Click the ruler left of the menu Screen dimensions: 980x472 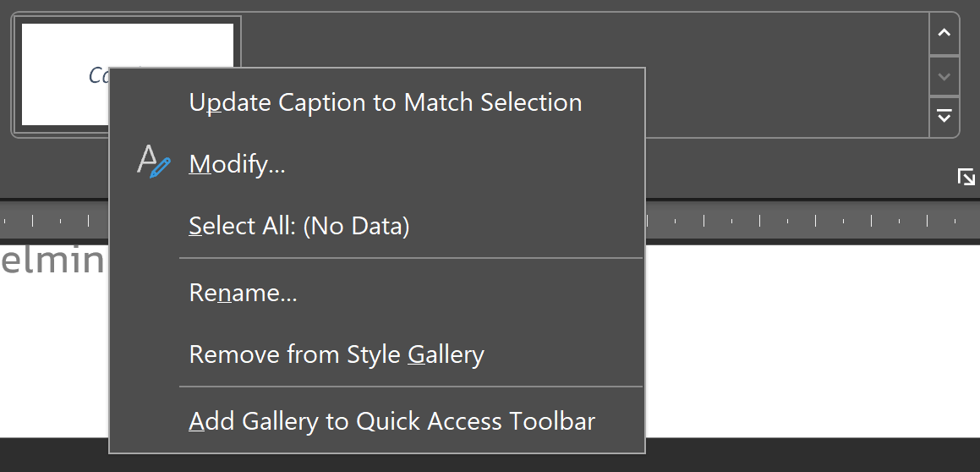pyautogui.click(x=54, y=220)
